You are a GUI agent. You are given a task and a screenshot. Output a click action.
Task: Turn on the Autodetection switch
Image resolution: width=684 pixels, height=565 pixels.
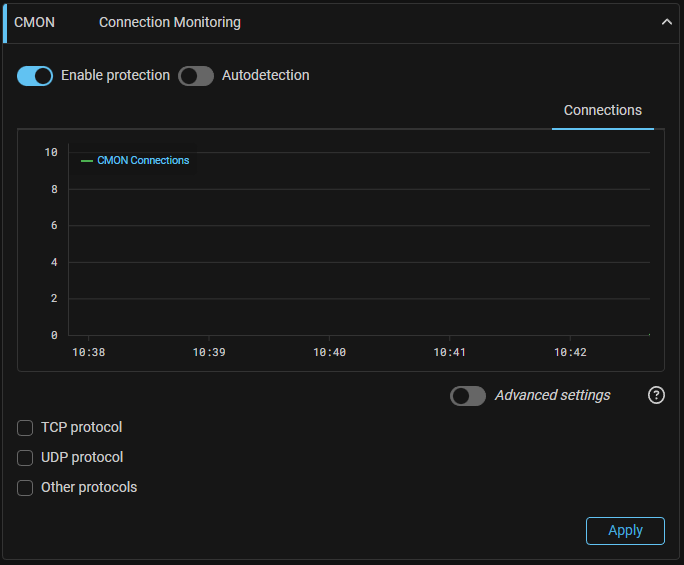point(196,76)
